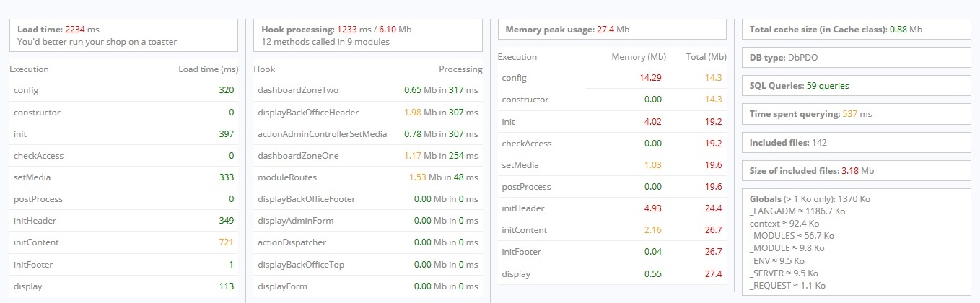
Task: Select the Total cache size box
Action: [856, 30]
